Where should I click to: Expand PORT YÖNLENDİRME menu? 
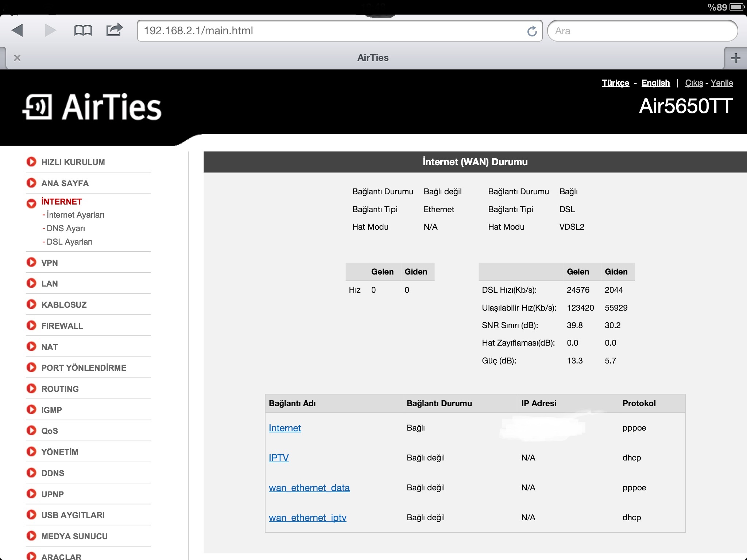tap(84, 367)
